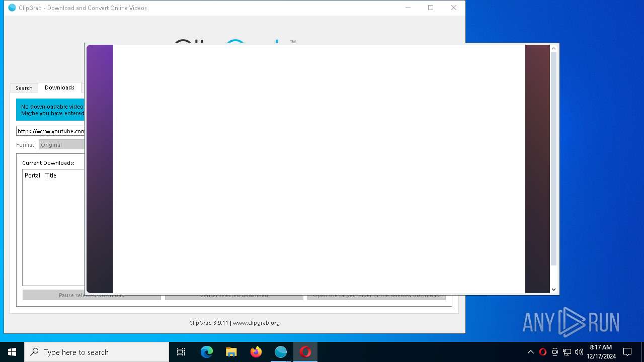Select the Downloads tab in ClipGrab
The width and height of the screenshot is (644, 362).
[x=59, y=87]
